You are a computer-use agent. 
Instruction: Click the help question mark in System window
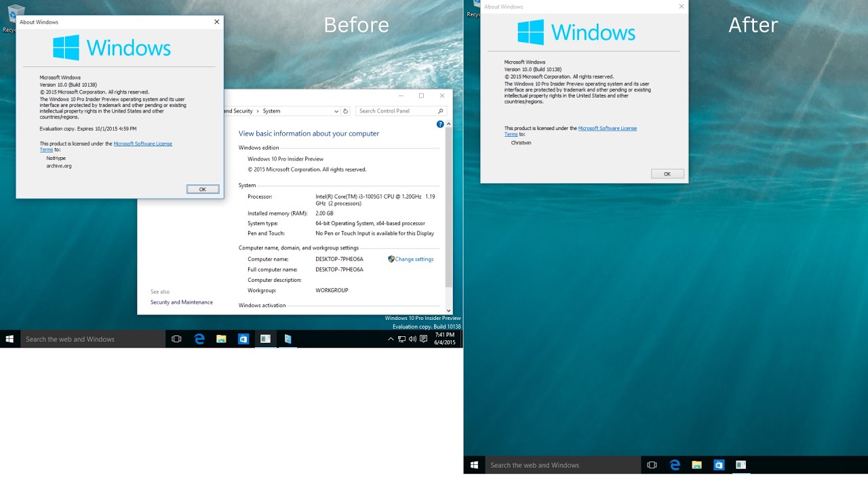pyautogui.click(x=440, y=124)
